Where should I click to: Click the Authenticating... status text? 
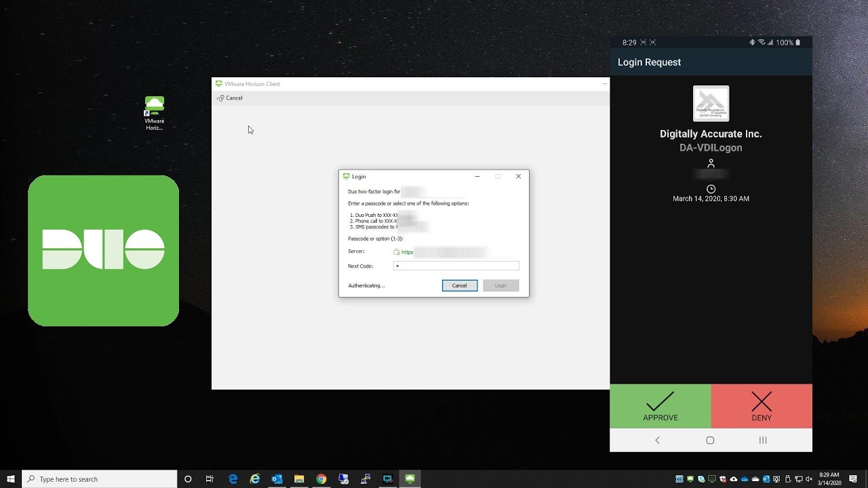tap(366, 285)
